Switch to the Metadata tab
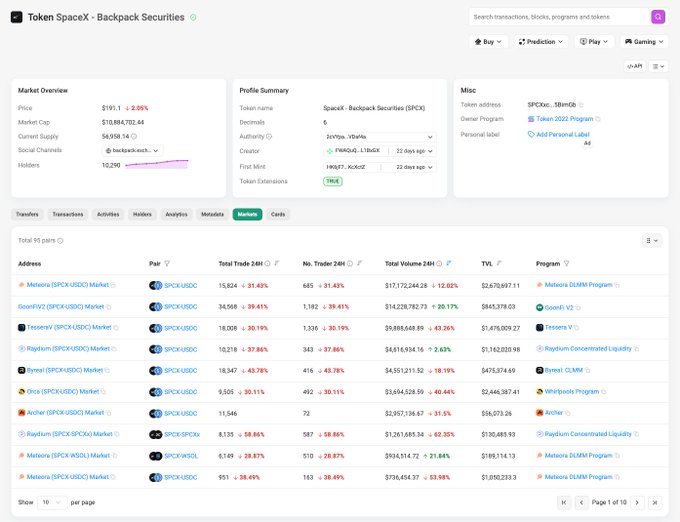The width and height of the screenshot is (680, 522). (212, 214)
